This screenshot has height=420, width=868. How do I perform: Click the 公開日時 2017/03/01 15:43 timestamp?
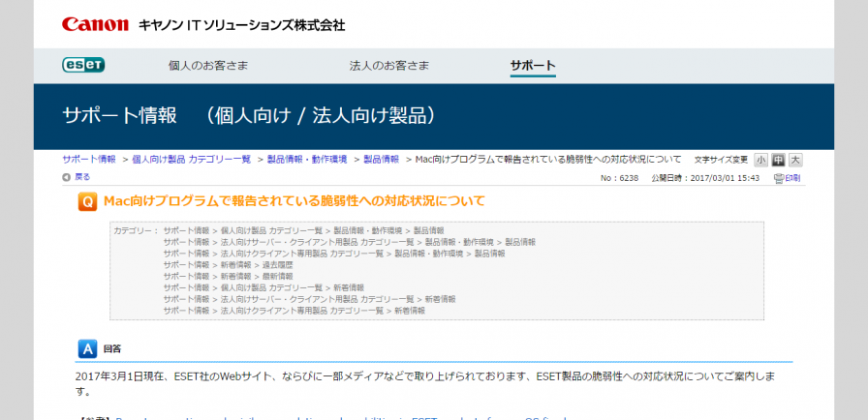click(x=705, y=178)
